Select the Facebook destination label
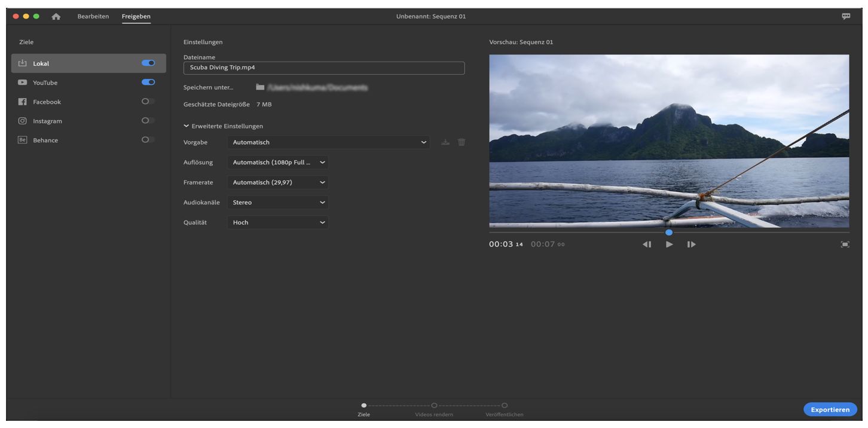 point(47,102)
